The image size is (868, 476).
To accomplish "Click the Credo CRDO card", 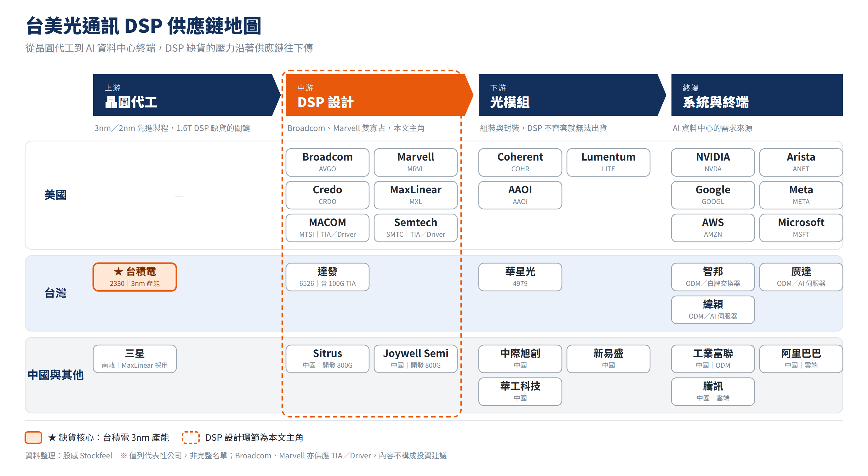I will coord(328,195).
